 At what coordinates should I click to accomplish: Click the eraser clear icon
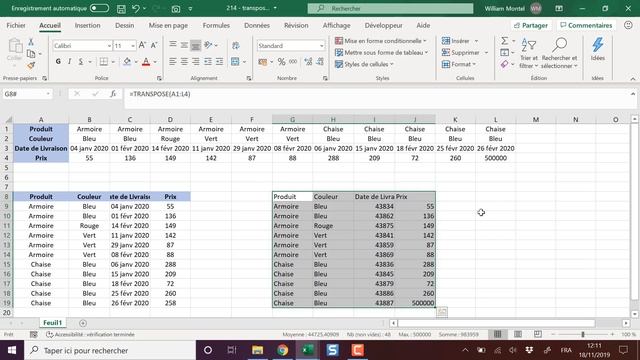pyautogui.click(x=505, y=64)
